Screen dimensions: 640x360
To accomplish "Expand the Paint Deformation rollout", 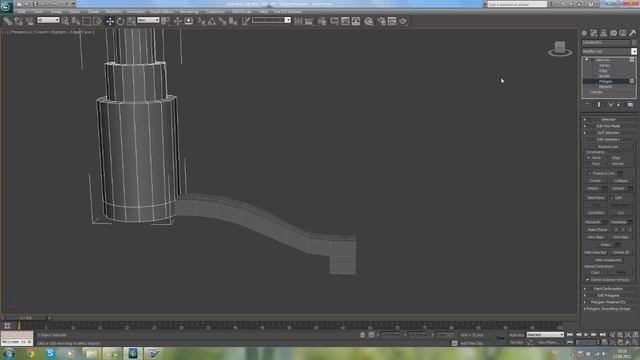I will (608, 289).
